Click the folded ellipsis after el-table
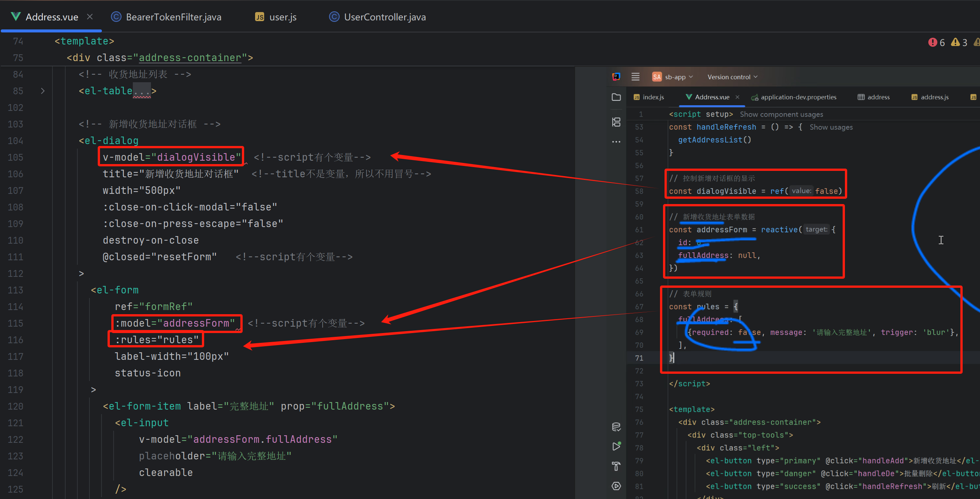980x499 pixels. tap(142, 91)
